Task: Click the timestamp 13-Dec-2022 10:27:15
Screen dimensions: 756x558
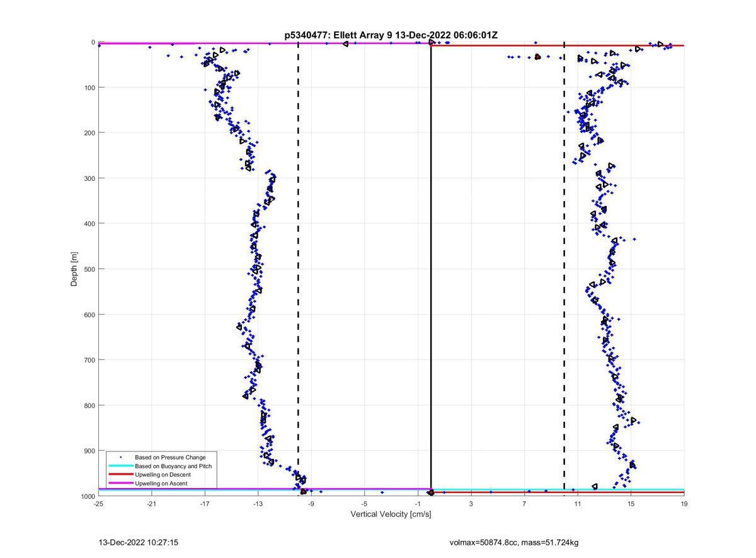Action: (x=139, y=542)
